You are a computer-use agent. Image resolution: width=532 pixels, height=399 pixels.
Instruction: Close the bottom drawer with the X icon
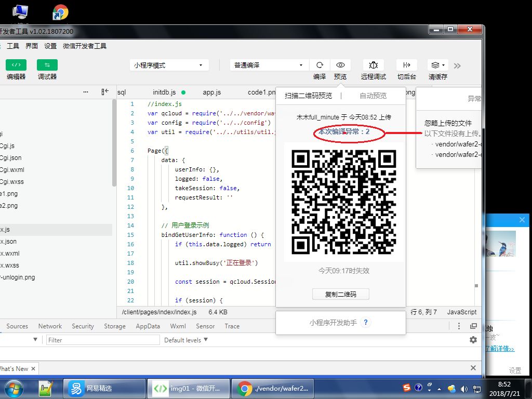coord(473,368)
